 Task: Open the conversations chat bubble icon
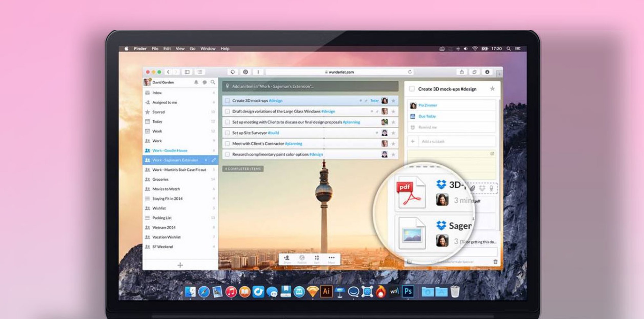point(204,82)
